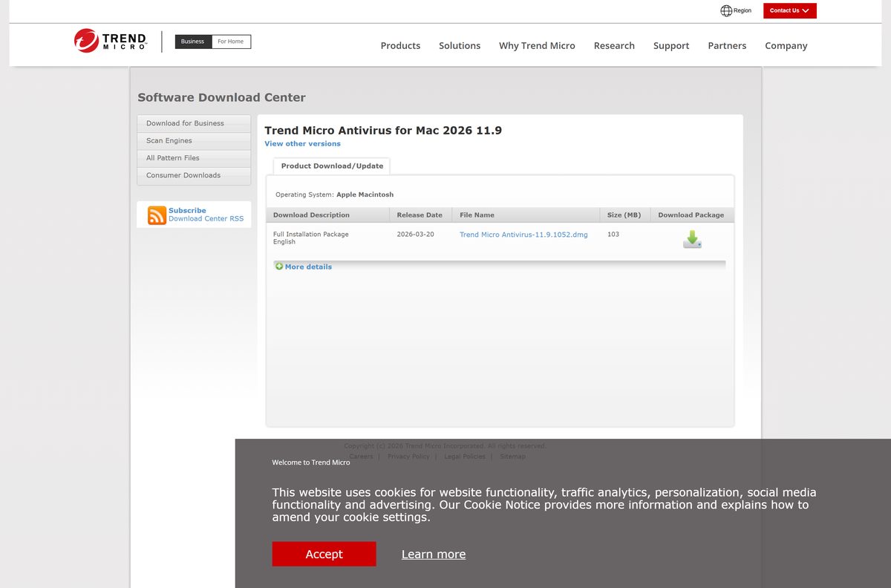Subscribe to Download Center RSS
The image size is (891, 588).
206,215
